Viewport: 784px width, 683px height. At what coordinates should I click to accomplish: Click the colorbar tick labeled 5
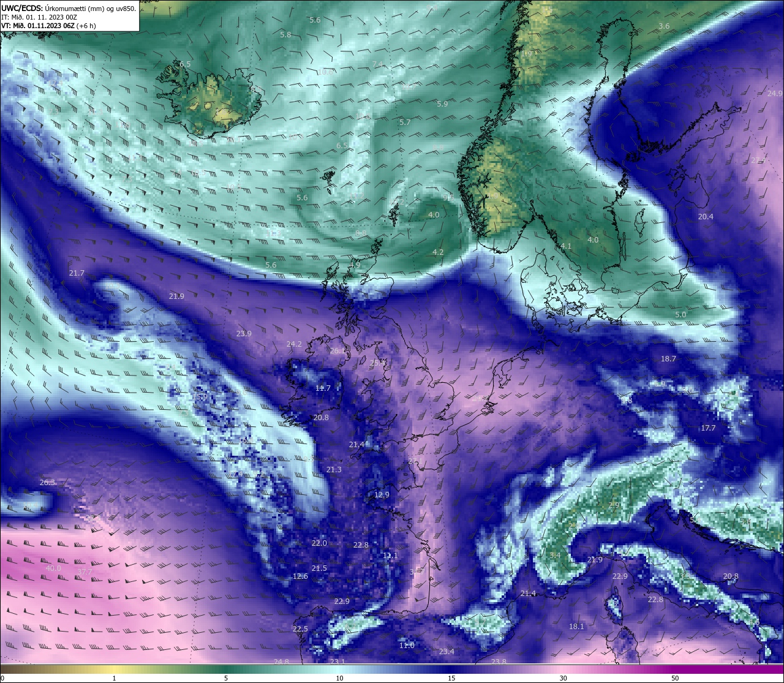coord(226,678)
